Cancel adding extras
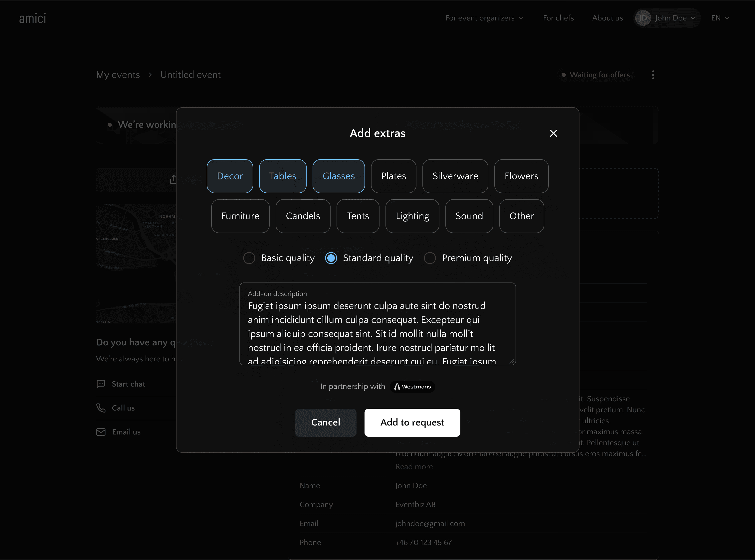The height and width of the screenshot is (560, 755). (x=326, y=422)
